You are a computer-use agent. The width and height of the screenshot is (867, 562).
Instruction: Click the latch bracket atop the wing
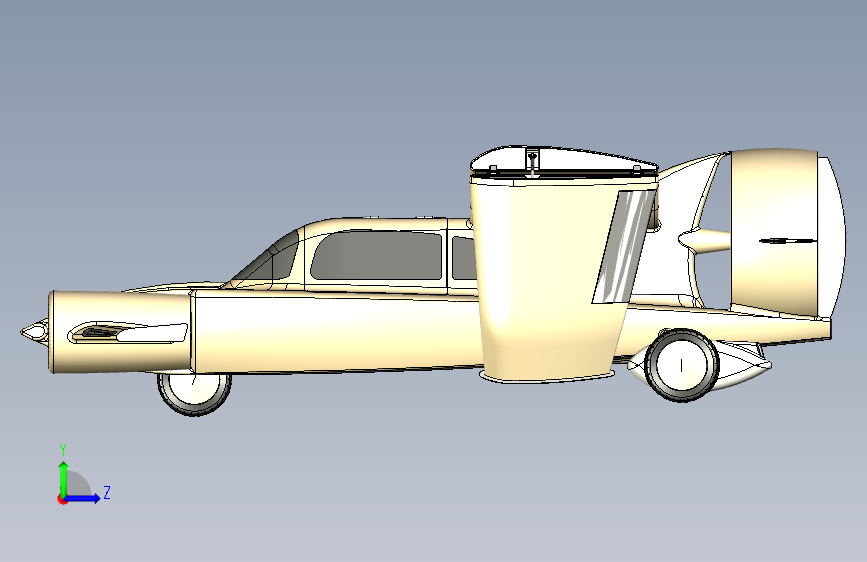pyautogui.click(x=532, y=162)
